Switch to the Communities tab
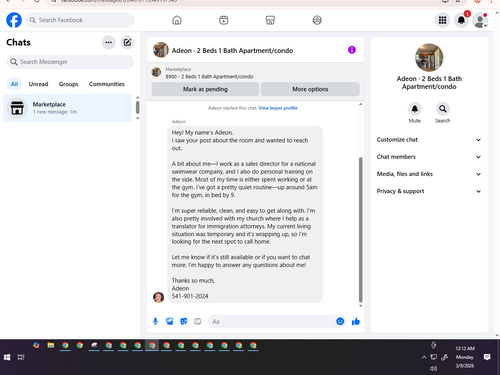The image size is (500, 375). pos(107,84)
